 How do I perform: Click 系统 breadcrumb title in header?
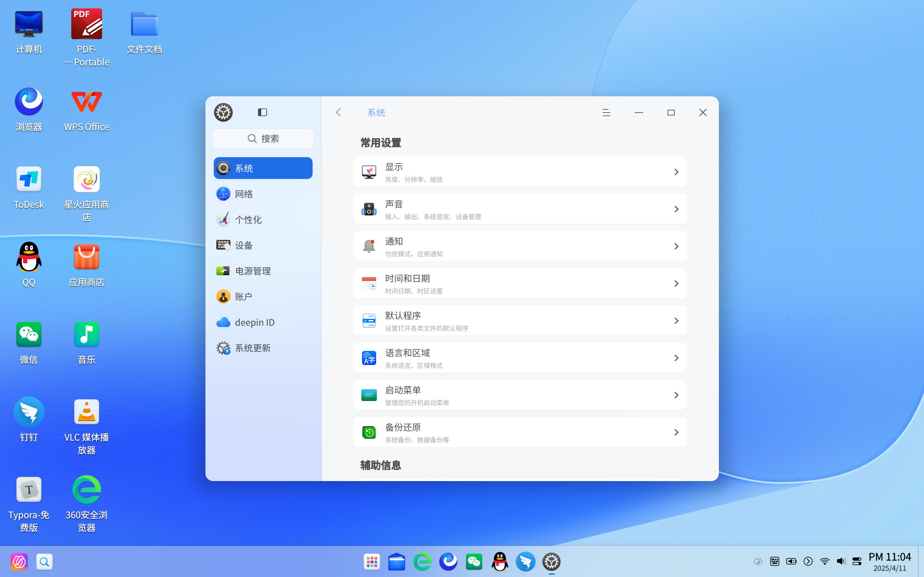click(x=376, y=112)
